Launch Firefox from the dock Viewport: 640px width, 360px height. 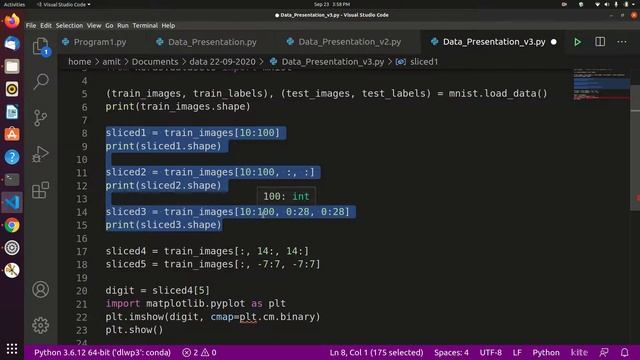point(12,21)
